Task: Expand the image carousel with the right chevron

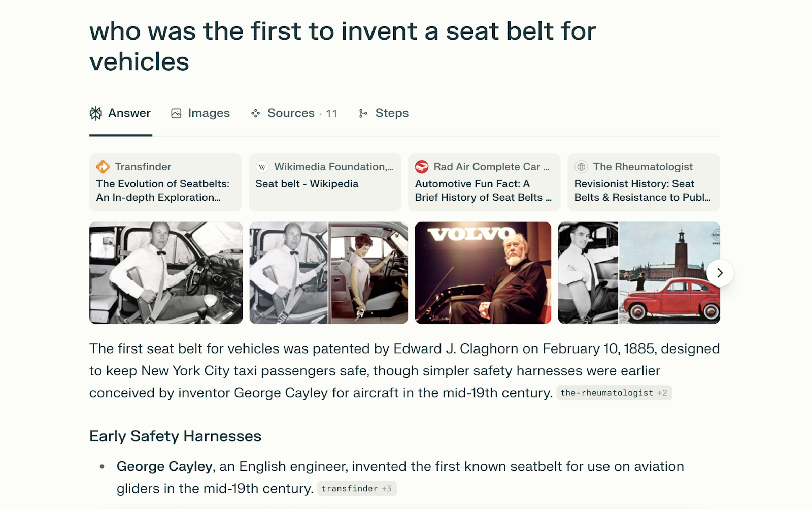Action: (x=719, y=273)
